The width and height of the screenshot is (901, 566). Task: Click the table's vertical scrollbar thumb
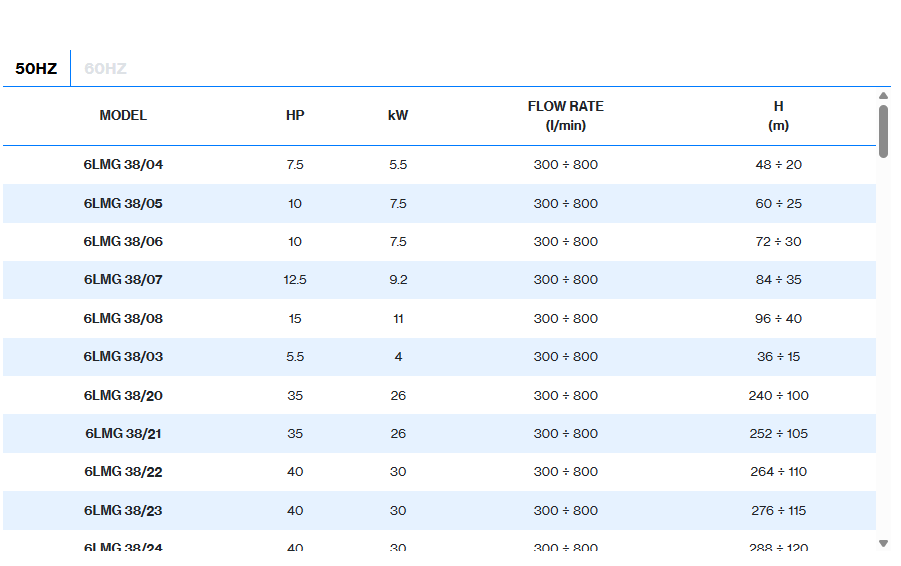(883, 130)
